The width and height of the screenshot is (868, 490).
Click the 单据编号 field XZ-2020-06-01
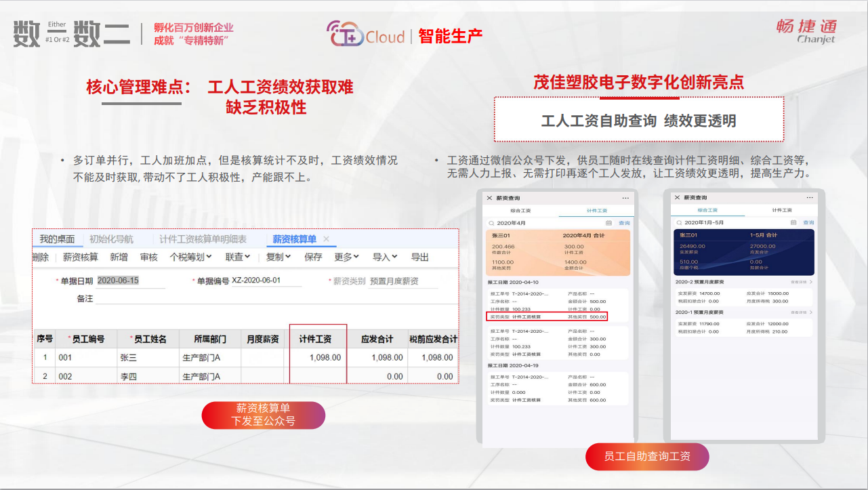click(x=266, y=281)
